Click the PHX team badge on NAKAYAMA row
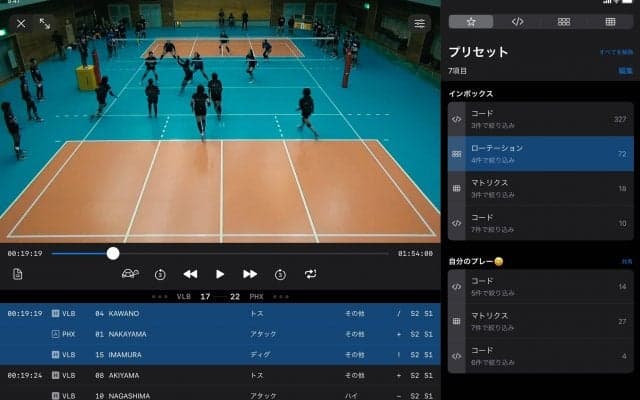 coord(56,334)
